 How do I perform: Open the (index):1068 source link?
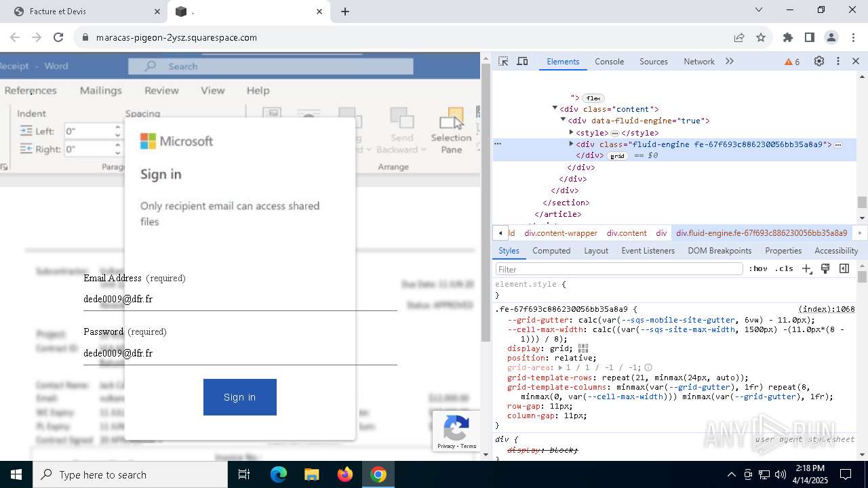pos(826,309)
